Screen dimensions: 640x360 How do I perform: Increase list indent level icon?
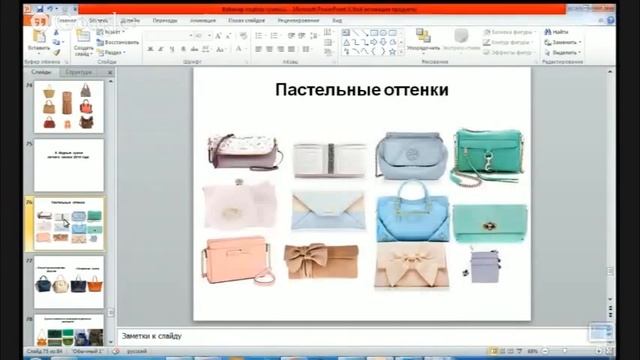[x=302, y=36]
